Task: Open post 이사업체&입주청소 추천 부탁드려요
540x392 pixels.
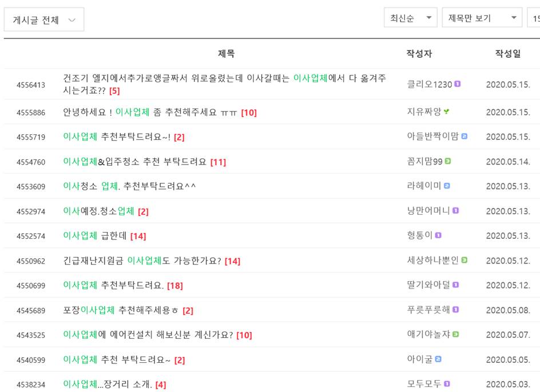Action: pos(134,162)
